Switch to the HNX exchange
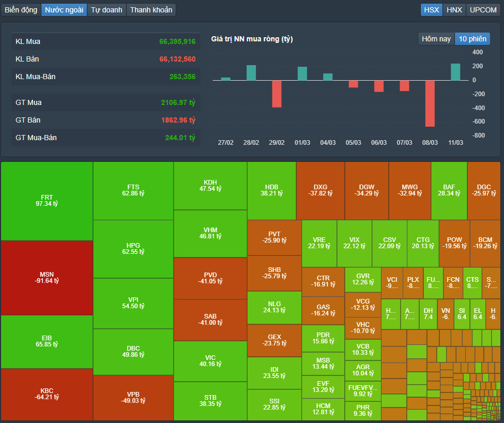 [454, 10]
